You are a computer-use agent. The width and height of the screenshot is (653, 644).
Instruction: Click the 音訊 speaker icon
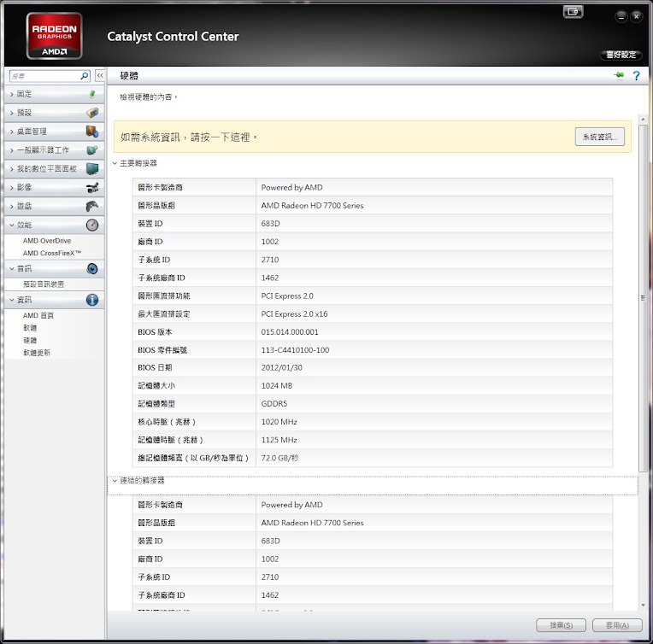[x=92, y=268]
